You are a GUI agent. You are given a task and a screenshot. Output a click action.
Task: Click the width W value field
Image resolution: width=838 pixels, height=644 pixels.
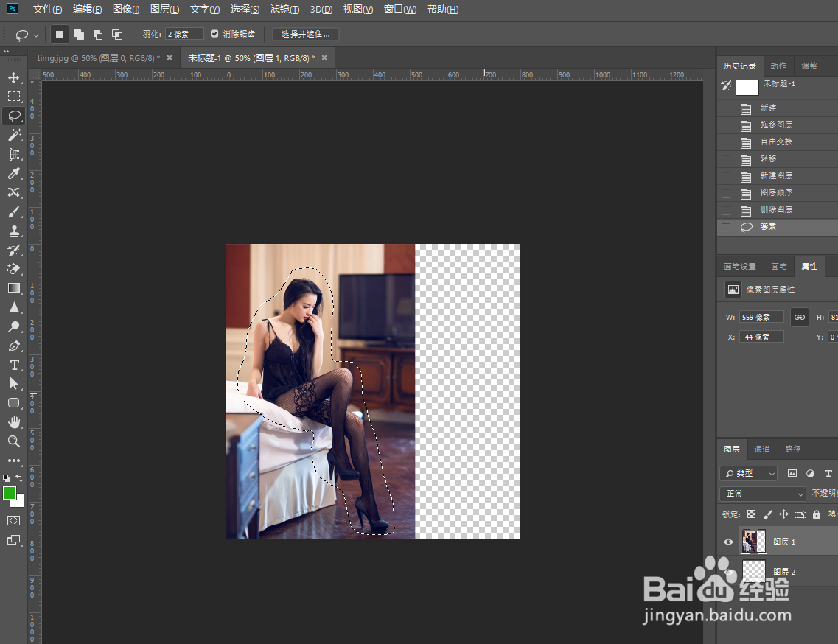(761, 318)
